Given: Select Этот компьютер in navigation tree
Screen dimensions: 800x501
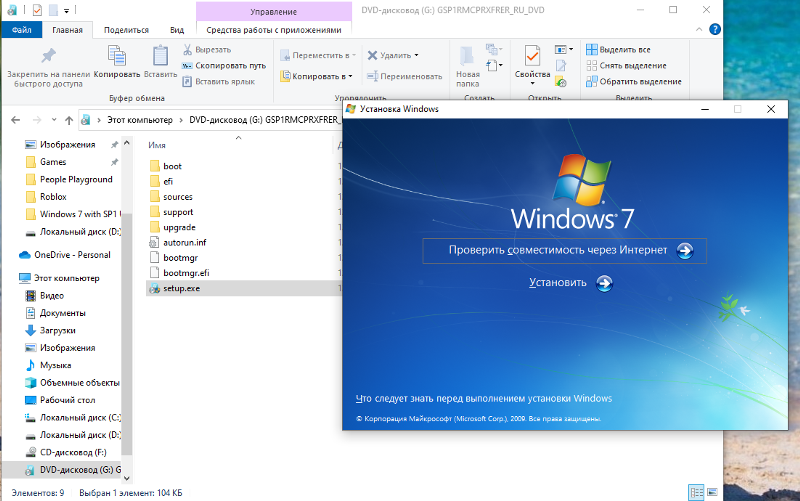Looking at the screenshot, I should tap(66, 278).
